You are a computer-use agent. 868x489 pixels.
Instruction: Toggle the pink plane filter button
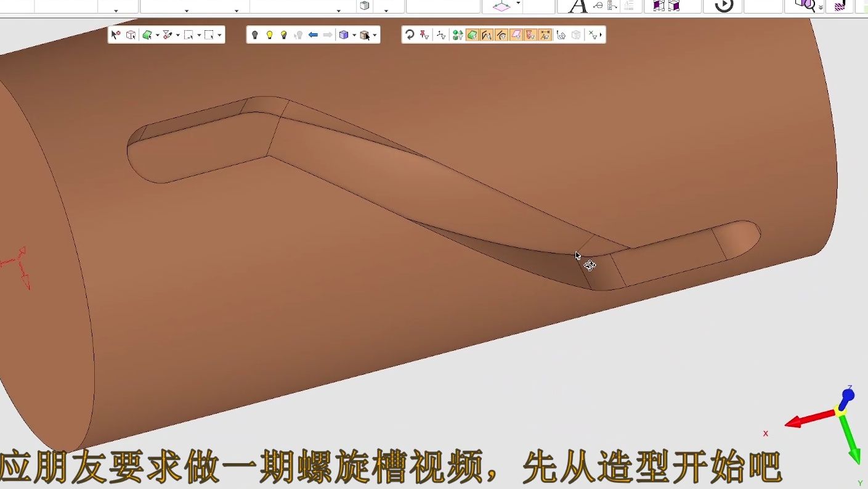pos(516,35)
